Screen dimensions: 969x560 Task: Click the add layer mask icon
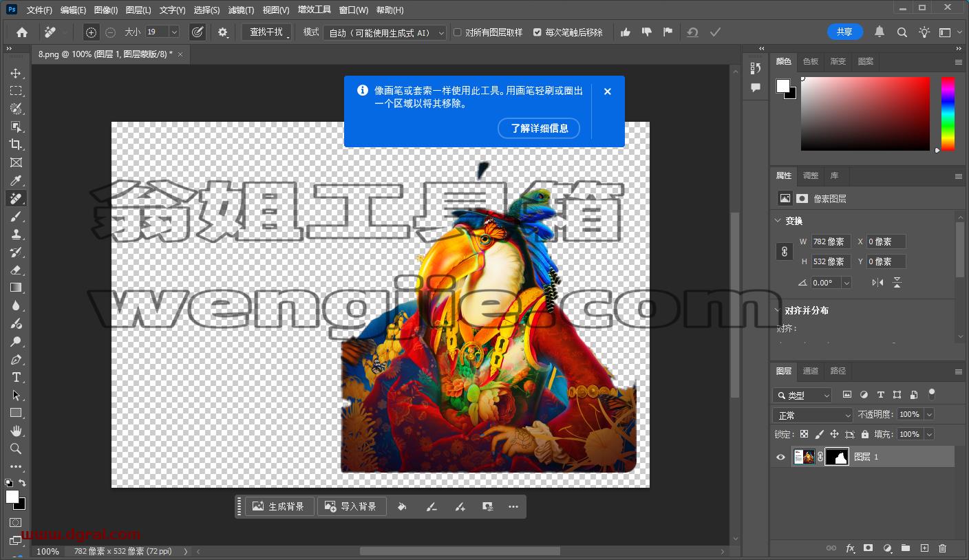click(x=869, y=548)
